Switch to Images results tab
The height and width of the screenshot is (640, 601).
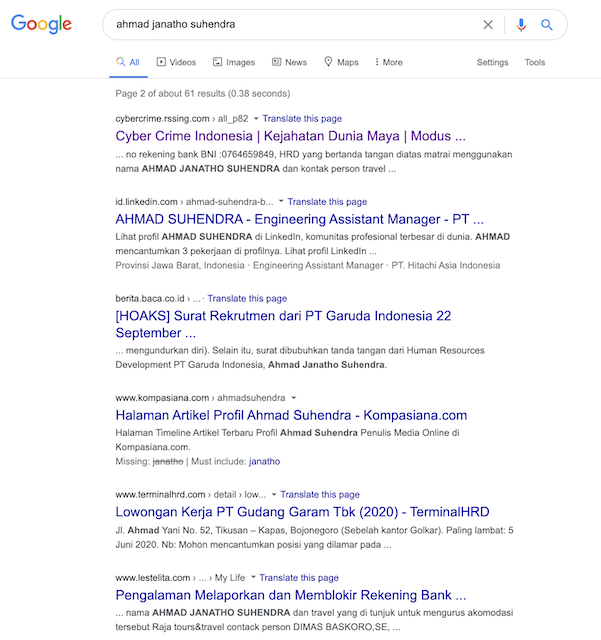pyautogui.click(x=233, y=62)
